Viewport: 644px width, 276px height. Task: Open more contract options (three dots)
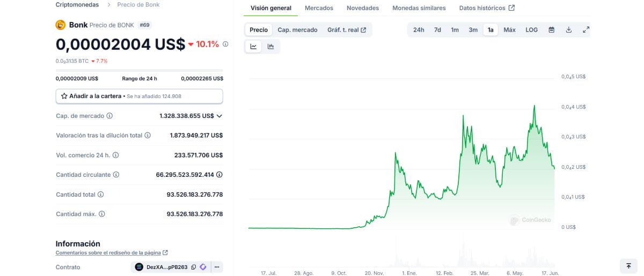click(217, 267)
